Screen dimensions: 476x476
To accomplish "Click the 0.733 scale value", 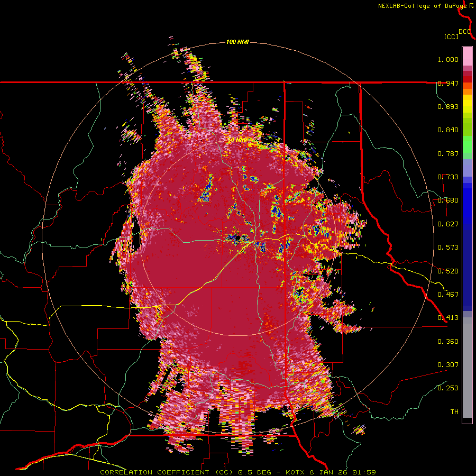I will [x=448, y=177].
